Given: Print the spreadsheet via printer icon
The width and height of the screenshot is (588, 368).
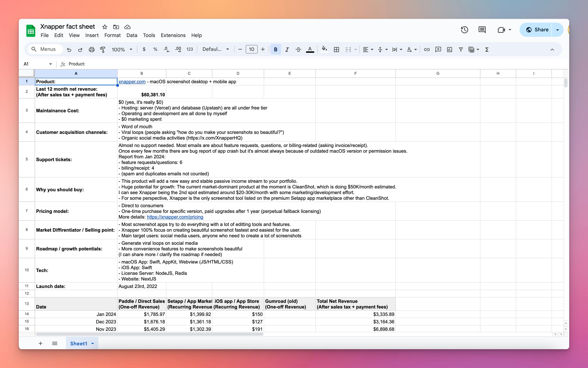Looking at the screenshot, I should (92, 50).
